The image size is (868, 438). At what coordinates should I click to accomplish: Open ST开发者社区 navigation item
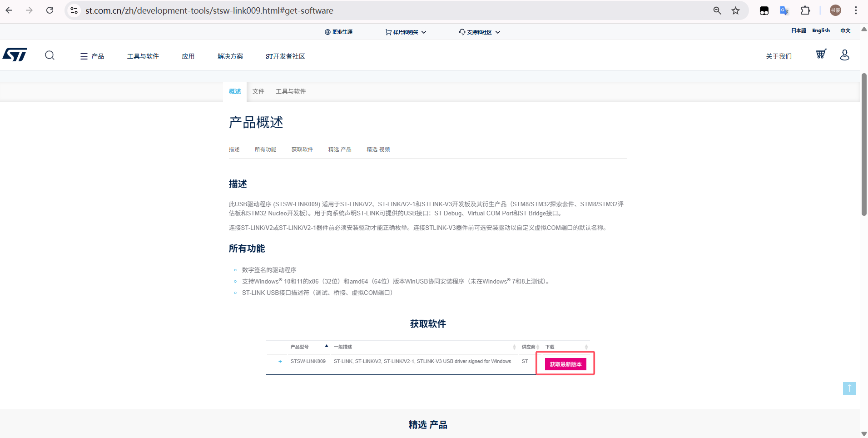[x=285, y=56]
